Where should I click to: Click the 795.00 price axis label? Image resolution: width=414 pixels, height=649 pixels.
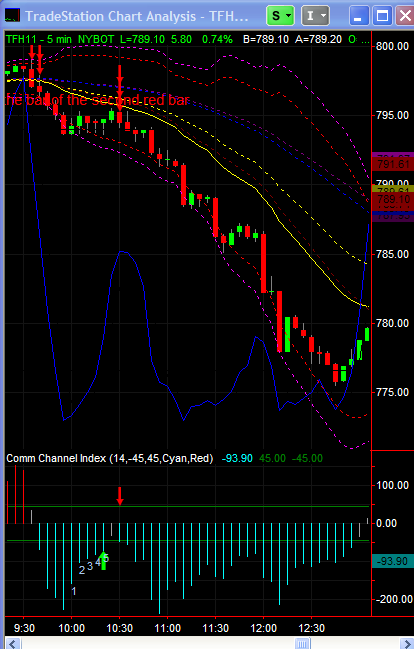coord(392,115)
